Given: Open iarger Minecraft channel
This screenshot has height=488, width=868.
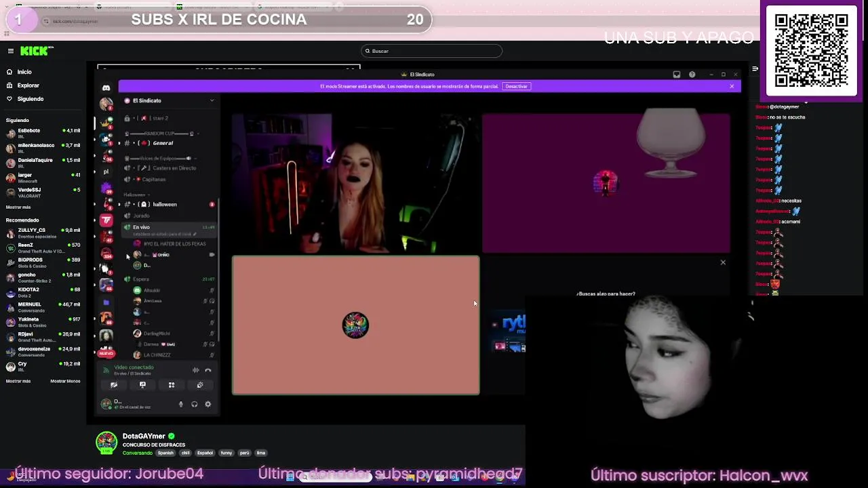Looking at the screenshot, I should pyautogui.click(x=43, y=178).
